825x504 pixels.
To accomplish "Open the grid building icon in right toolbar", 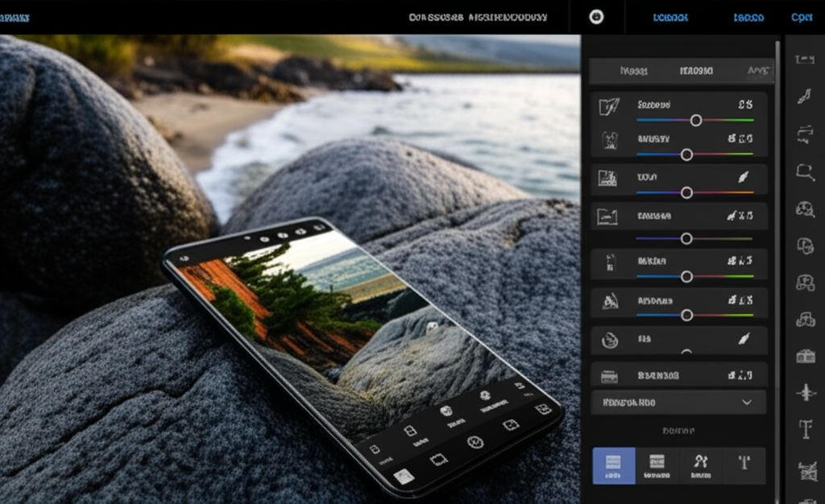I will coord(806,357).
